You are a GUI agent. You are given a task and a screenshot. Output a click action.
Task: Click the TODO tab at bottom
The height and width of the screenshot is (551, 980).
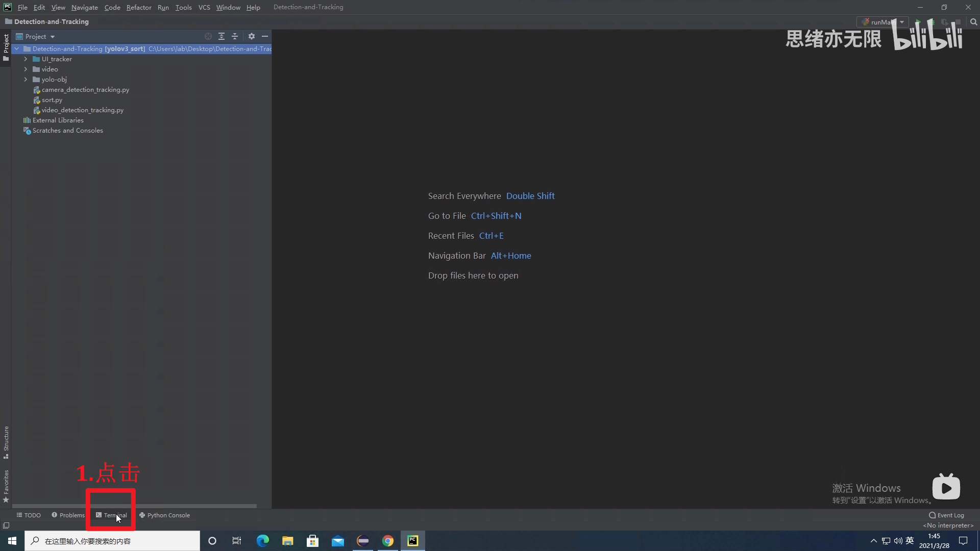(28, 515)
